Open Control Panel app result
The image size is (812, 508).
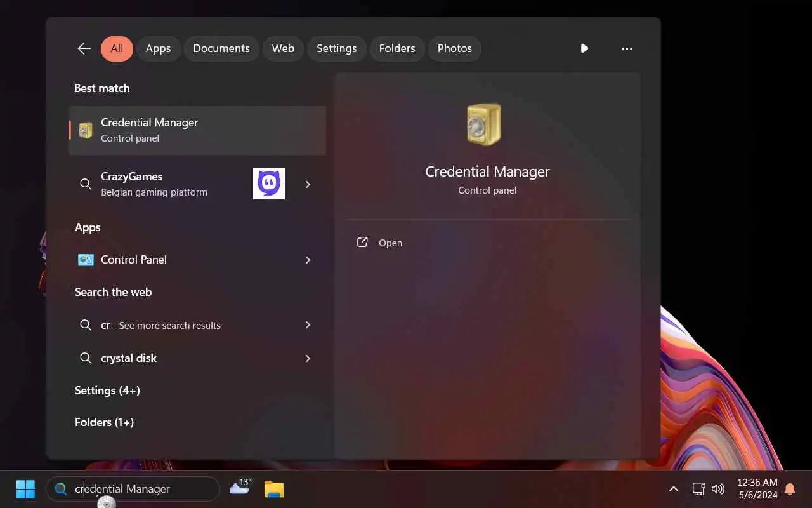[x=197, y=260]
